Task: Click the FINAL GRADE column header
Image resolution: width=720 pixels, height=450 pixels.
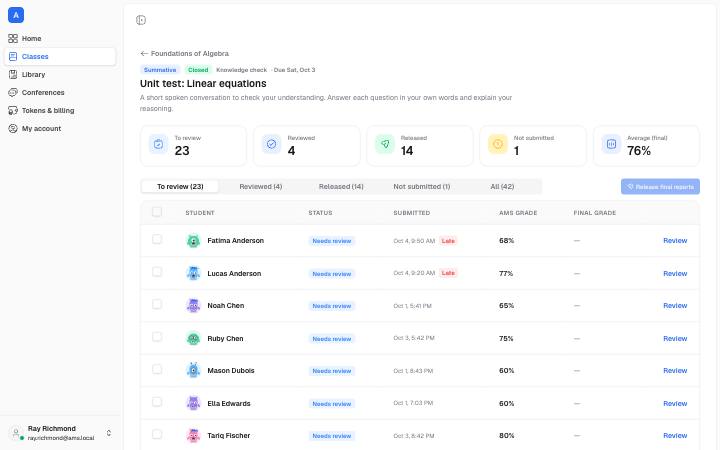Action: click(x=595, y=213)
